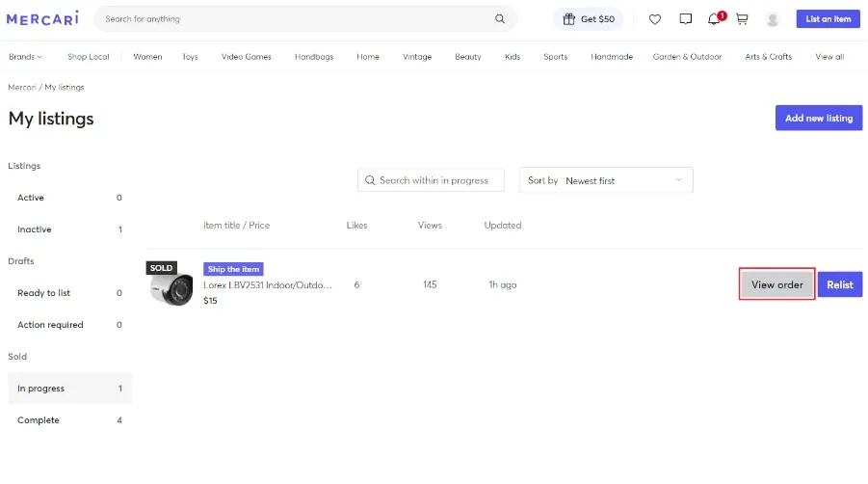Viewport: 868px width, 484px height.
Task: Open the Lorex camera thumbnail
Action: coord(171,285)
